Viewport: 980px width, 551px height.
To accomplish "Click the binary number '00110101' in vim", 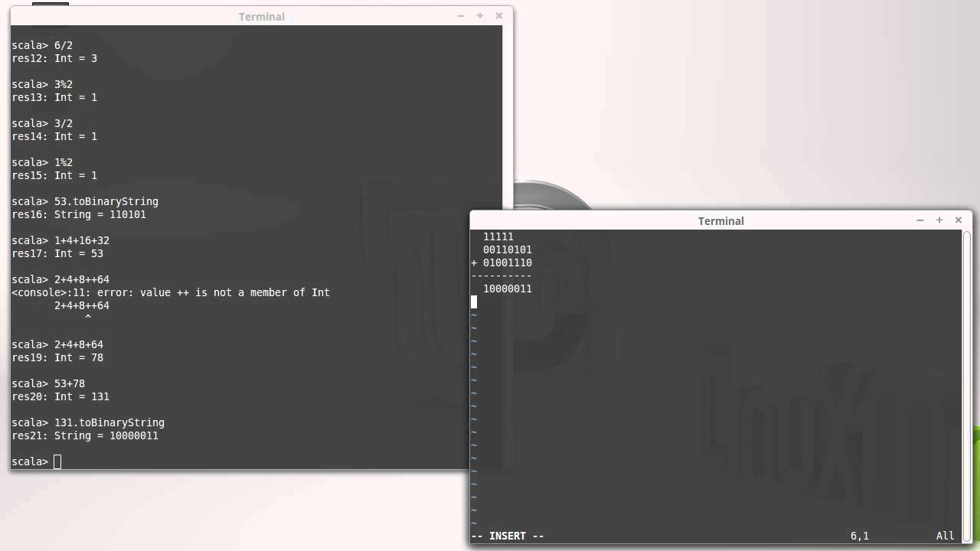I will (x=508, y=249).
